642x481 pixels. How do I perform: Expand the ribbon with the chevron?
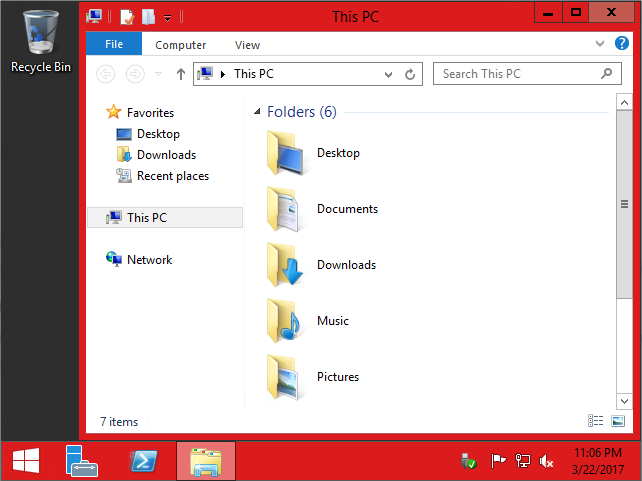600,43
